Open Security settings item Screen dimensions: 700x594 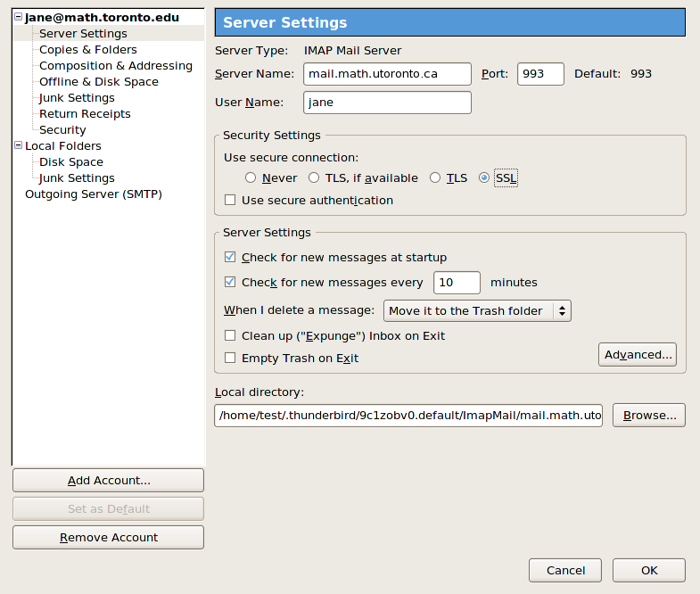(62, 130)
